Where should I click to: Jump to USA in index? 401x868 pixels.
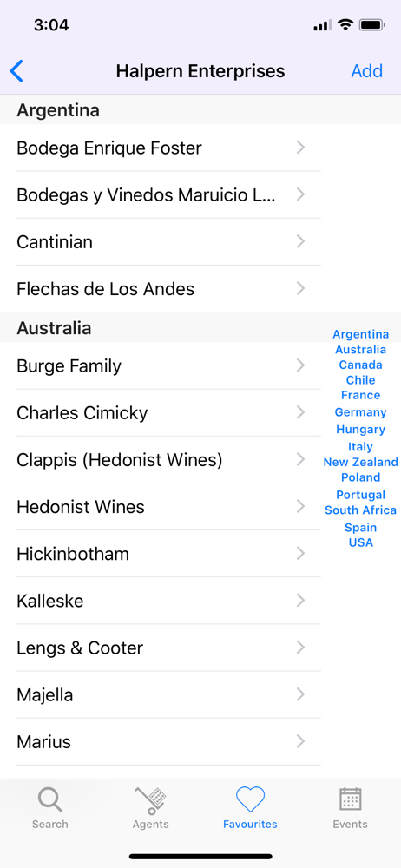pos(360,542)
